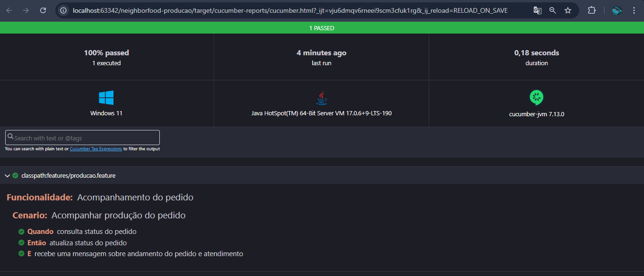
Task: Go forward to the next page
Action: point(26,10)
